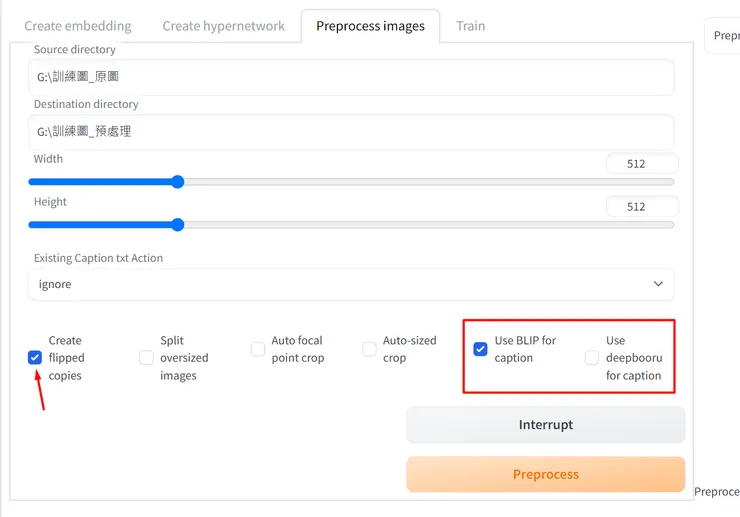The width and height of the screenshot is (740, 517).
Task: Click the orange Preprocess button
Action: pyautogui.click(x=545, y=474)
